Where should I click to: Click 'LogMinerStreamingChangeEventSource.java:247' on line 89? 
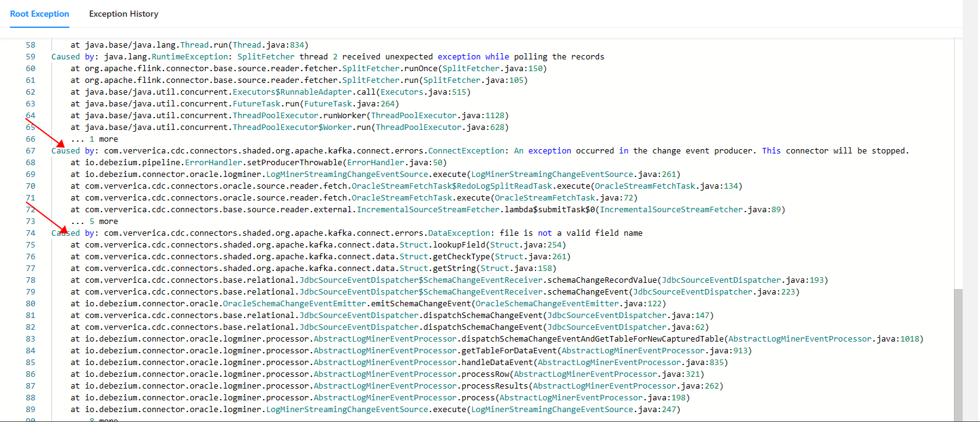[574, 409]
